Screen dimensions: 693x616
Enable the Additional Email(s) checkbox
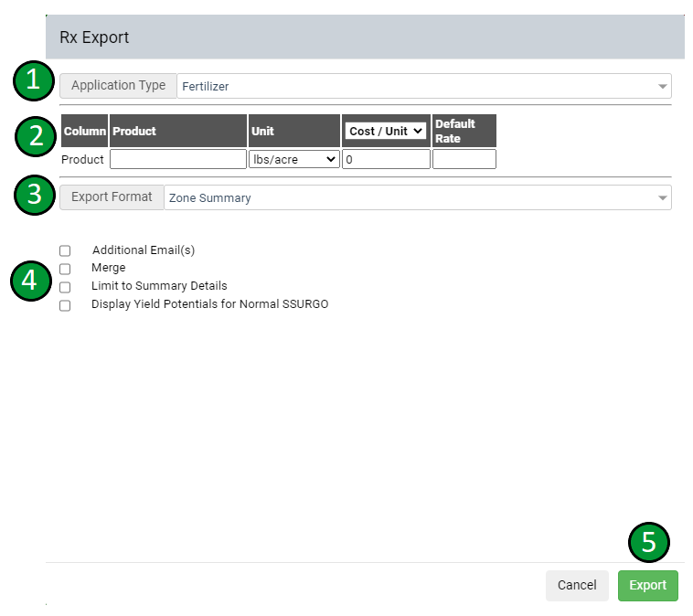coord(65,251)
